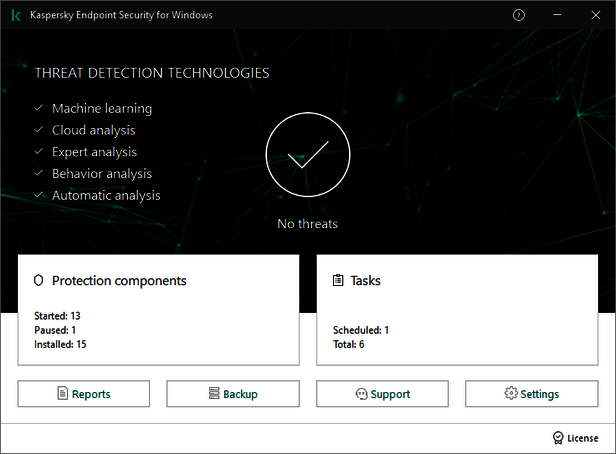
Task: Click the No threats status text
Action: pyautogui.click(x=307, y=224)
